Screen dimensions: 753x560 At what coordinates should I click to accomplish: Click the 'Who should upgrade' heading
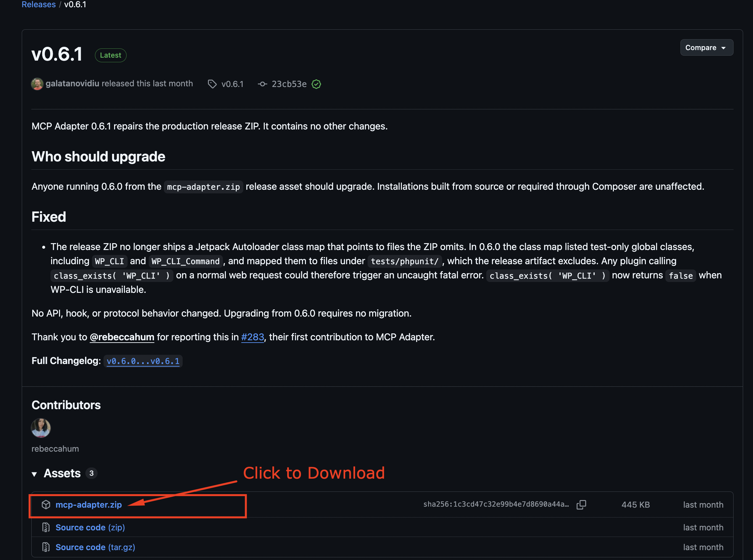pos(98,156)
